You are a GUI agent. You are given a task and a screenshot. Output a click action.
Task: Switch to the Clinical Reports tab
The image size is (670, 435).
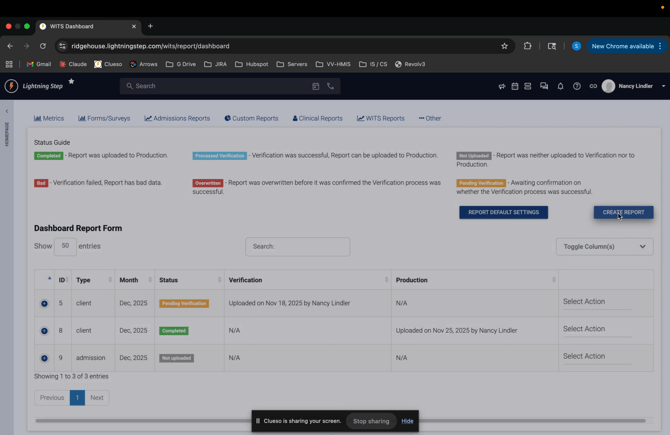pyautogui.click(x=317, y=118)
